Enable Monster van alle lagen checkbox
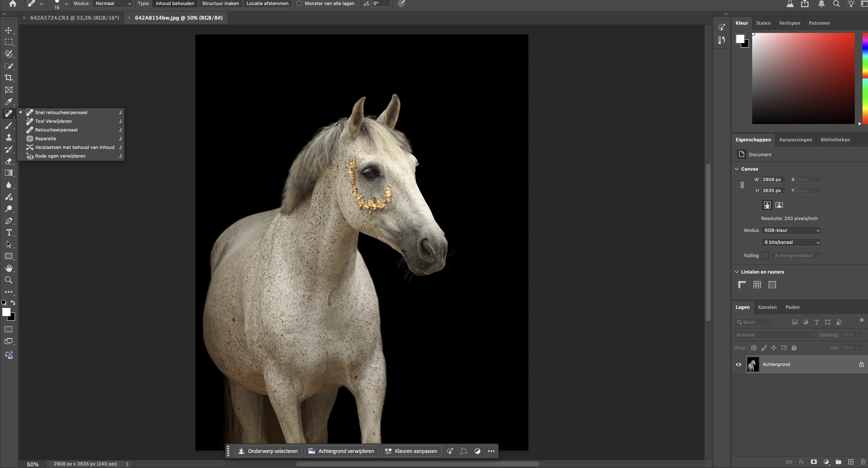Screen dimensions: 868x468 click(299, 3)
